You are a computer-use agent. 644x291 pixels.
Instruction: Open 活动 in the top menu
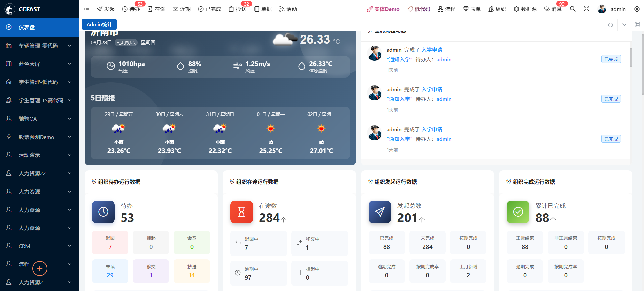pyautogui.click(x=288, y=9)
